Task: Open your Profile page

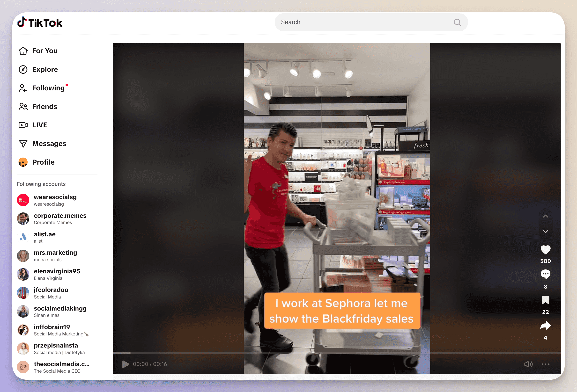Action: [37, 162]
